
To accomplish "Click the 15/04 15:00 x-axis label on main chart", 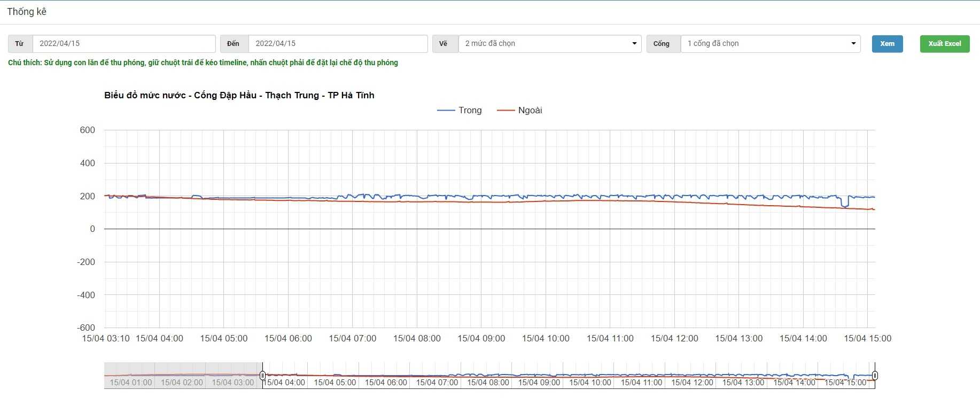I will 868,338.
